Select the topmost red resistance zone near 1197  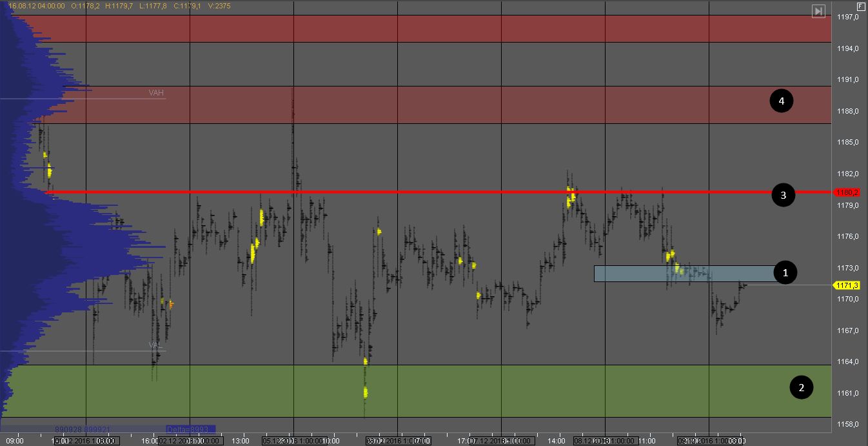coord(413,29)
